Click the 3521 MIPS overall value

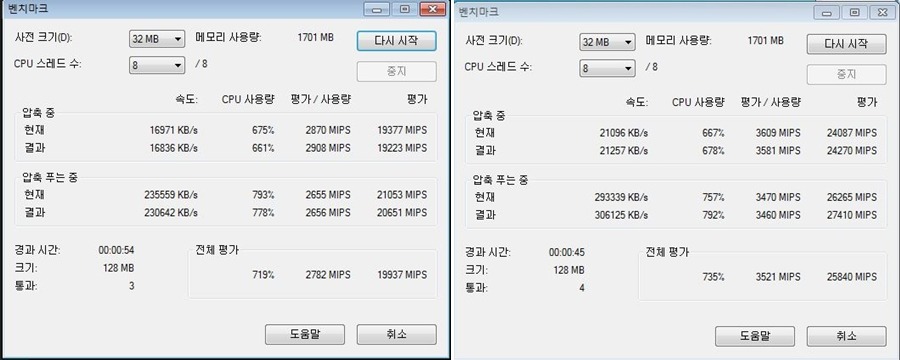tap(778, 277)
